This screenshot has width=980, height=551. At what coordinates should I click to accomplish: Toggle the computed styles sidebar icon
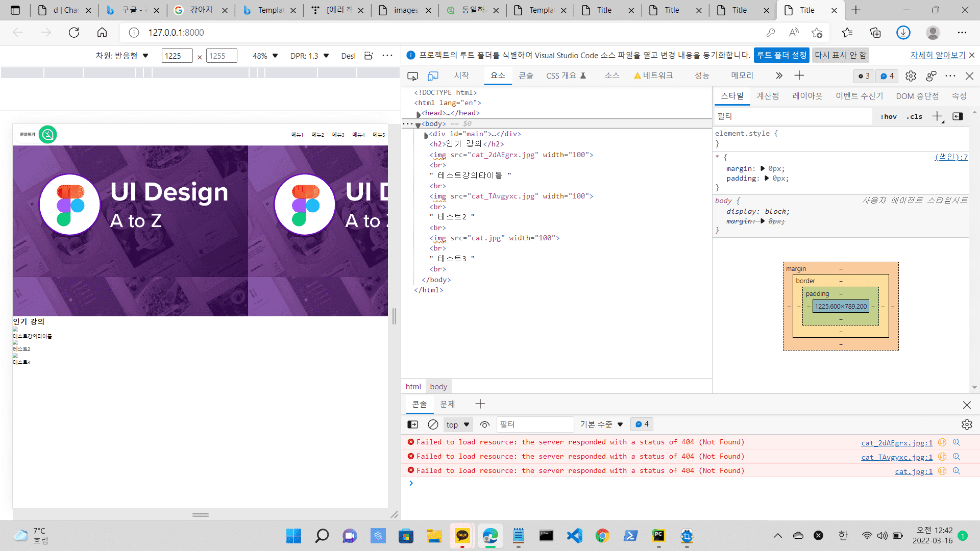point(958,116)
